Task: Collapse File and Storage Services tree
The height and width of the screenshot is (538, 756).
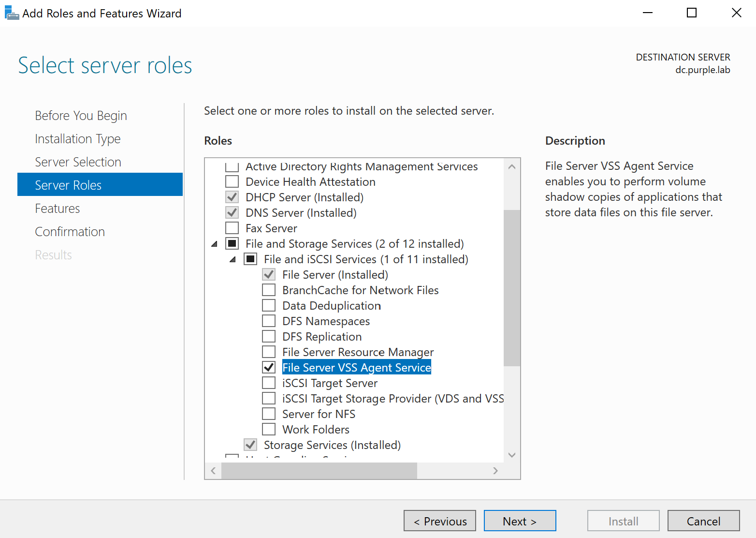Action: tap(215, 244)
